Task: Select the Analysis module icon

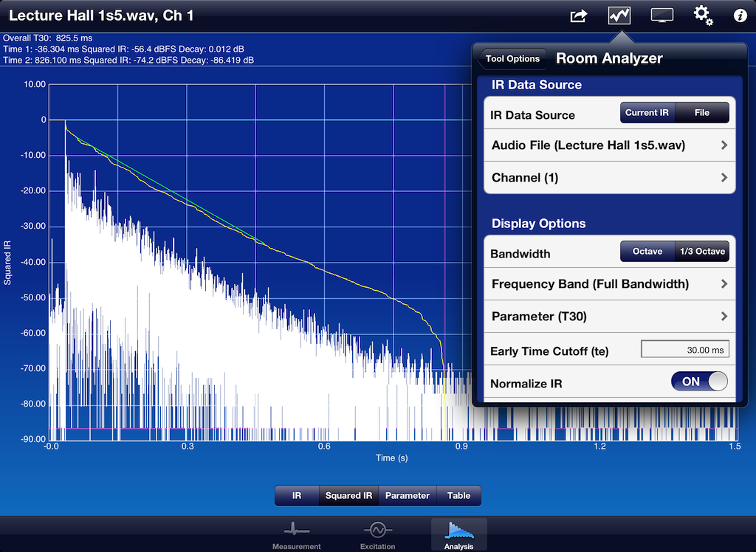Action: point(458,533)
